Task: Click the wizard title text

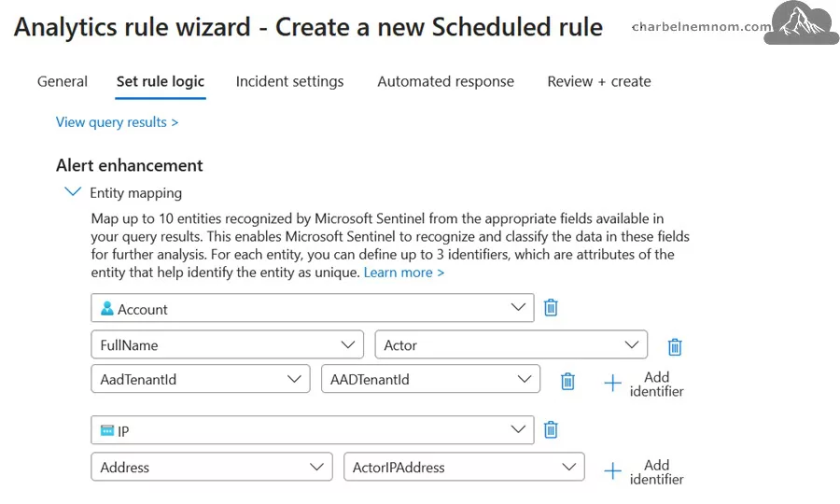Action: [x=308, y=27]
